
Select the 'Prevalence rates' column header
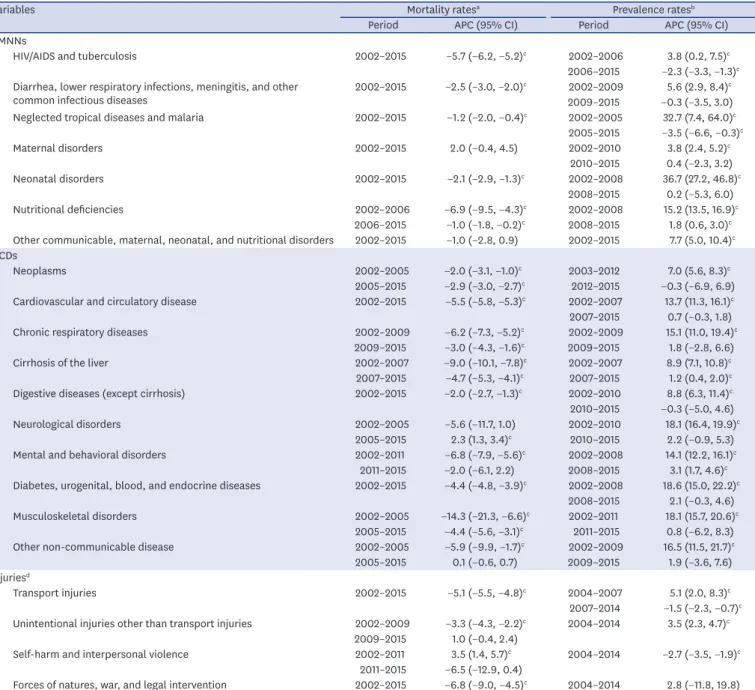click(653, 10)
